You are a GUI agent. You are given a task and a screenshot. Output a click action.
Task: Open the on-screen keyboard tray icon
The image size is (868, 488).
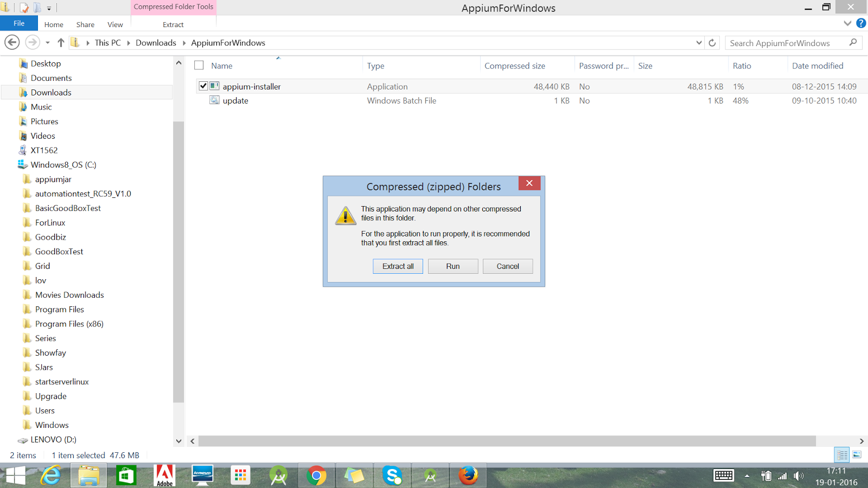point(724,476)
